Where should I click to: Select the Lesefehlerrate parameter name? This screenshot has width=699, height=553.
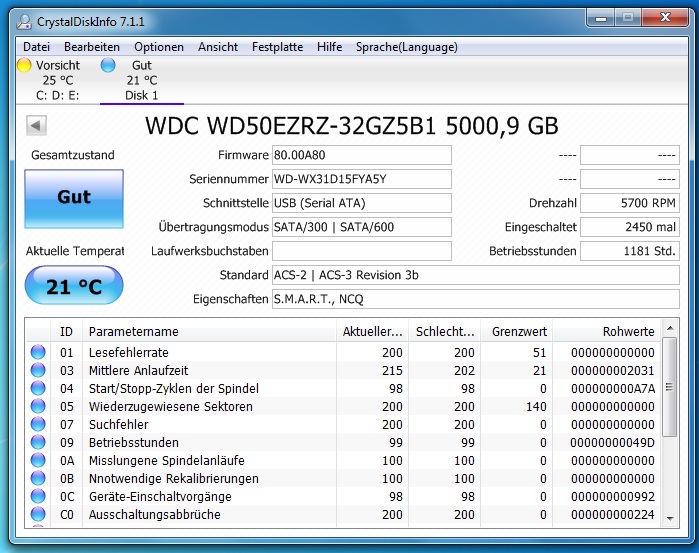pyautogui.click(x=128, y=352)
